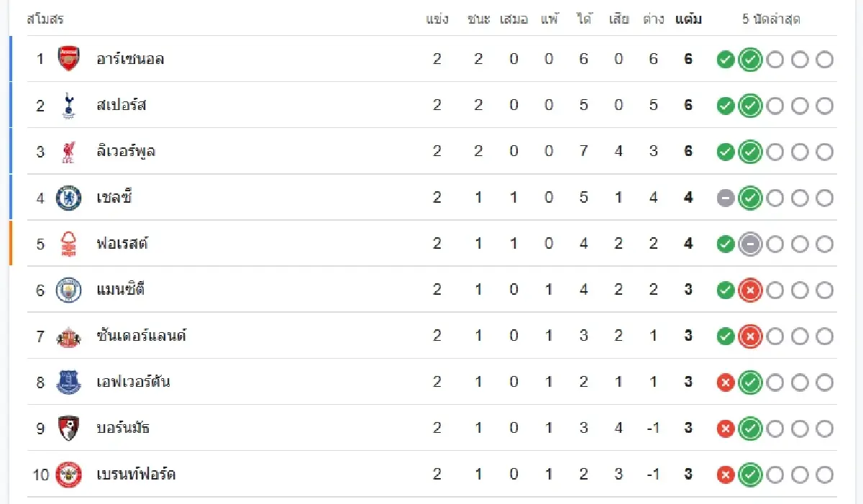Screen dimensions: 863x504
Task: Open the อาร์เซนอล team link
Action: coord(130,59)
